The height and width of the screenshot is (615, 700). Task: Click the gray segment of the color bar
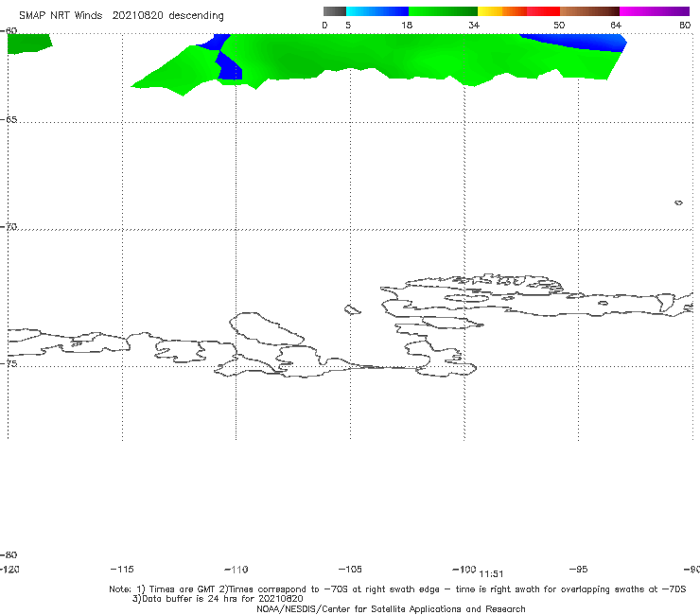pyautogui.click(x=334, y=11)
